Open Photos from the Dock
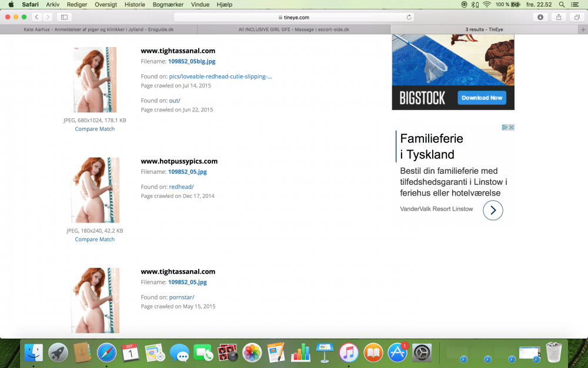 pos(252,353)
